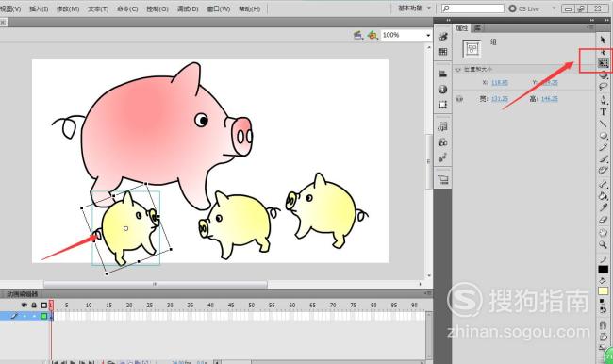Select the Pencil tool
Viewport: 613px width, 364px height.
(603, 147)
